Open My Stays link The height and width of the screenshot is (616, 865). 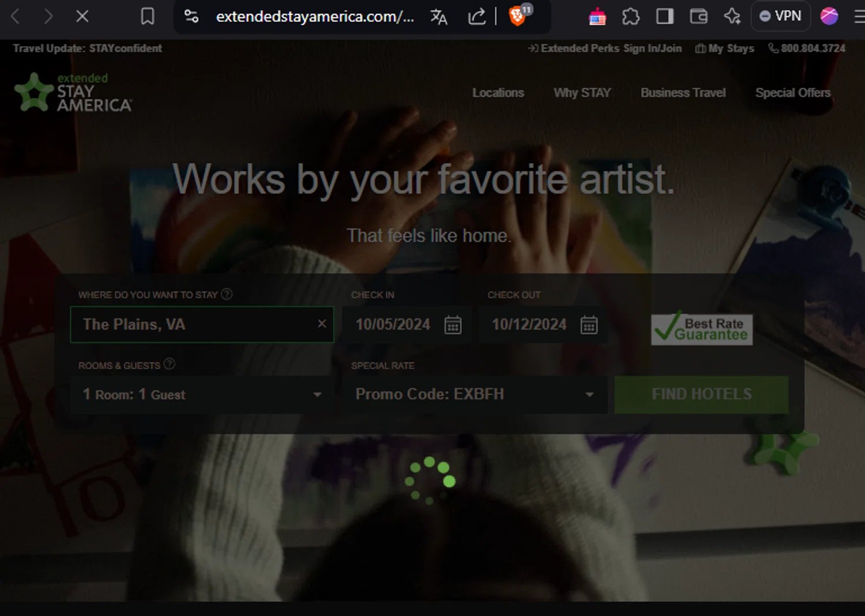tap(724, 48)
